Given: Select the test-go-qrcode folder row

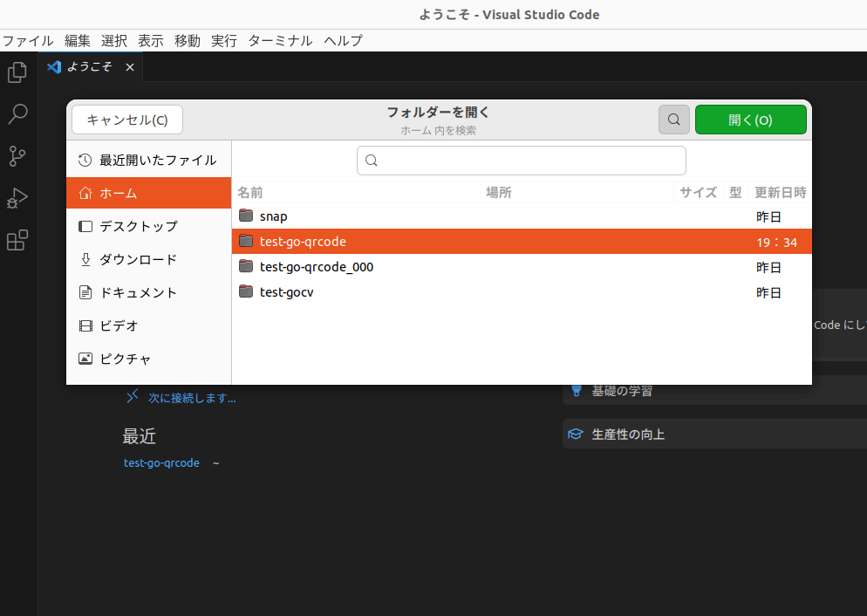Looking at the screenshot, I should [522, 242].
